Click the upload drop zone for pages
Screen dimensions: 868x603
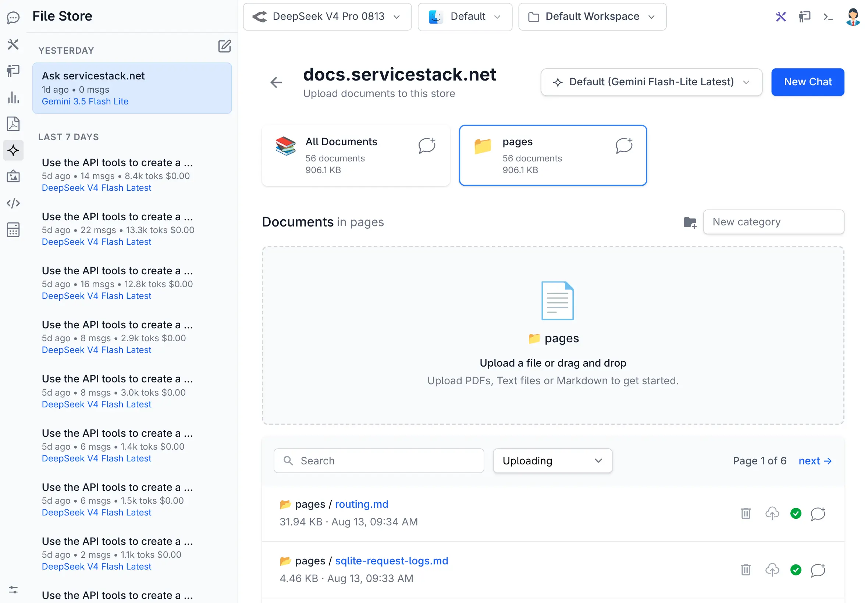tap(553, 335)
